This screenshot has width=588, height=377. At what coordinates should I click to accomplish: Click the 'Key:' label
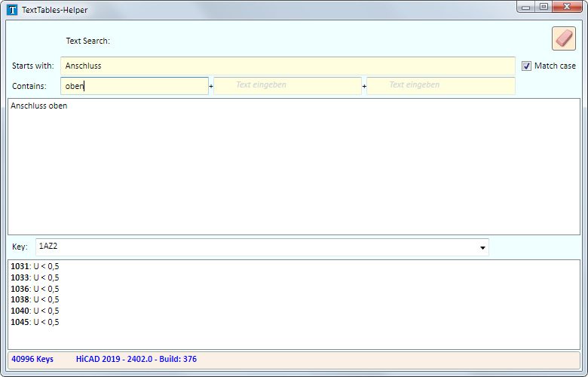20,247
